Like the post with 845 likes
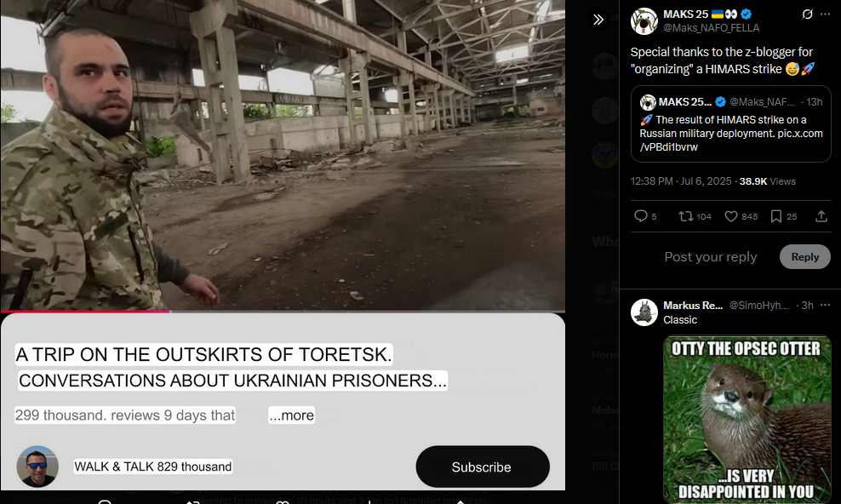Screen dimensions: 841x504 click(741, 216)
